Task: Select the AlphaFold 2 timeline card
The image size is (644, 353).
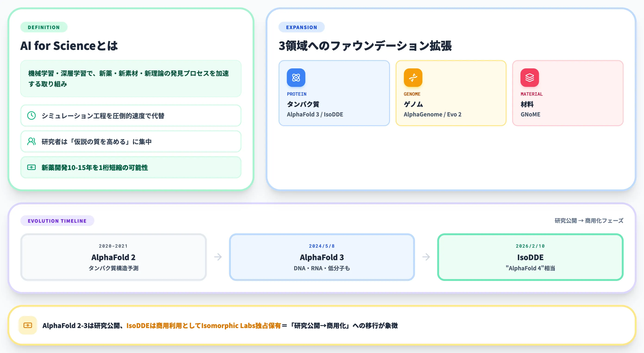Action: tap(114, 257)
